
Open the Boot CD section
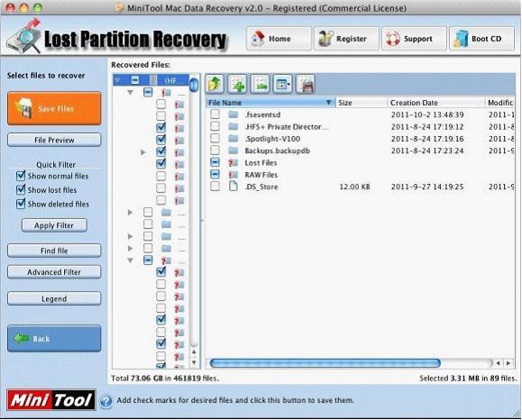pyautogui.click(x=481, y=39)
